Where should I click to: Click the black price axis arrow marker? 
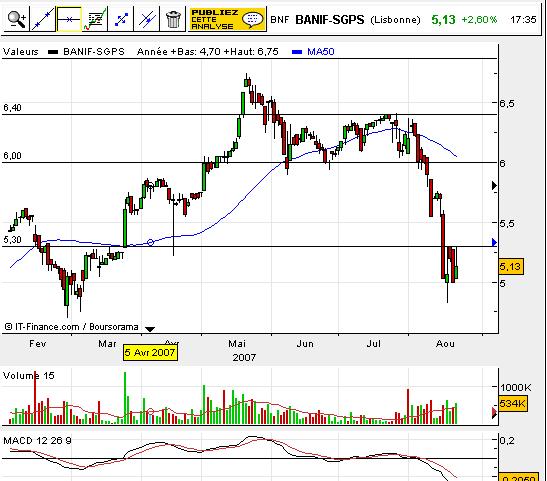point(494,186)
